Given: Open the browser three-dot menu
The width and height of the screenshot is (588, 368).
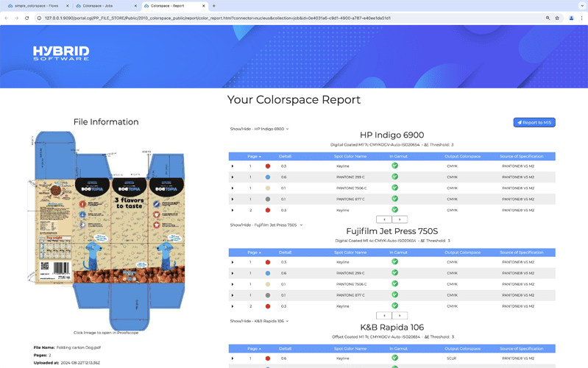Looking at the screenshot, I should 581,18.
